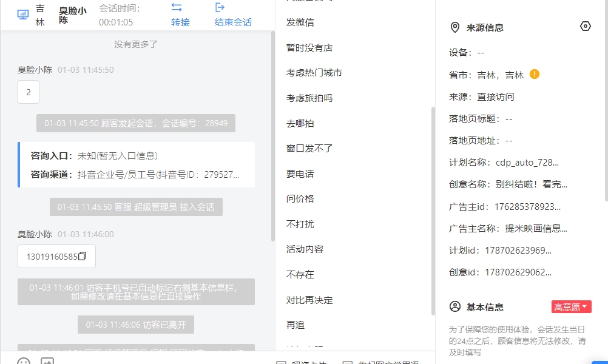The width and height of the screenshot is (608, 364).
Task: Open the 高意愿 intent dropdown
Action: (x=571, y=306)
